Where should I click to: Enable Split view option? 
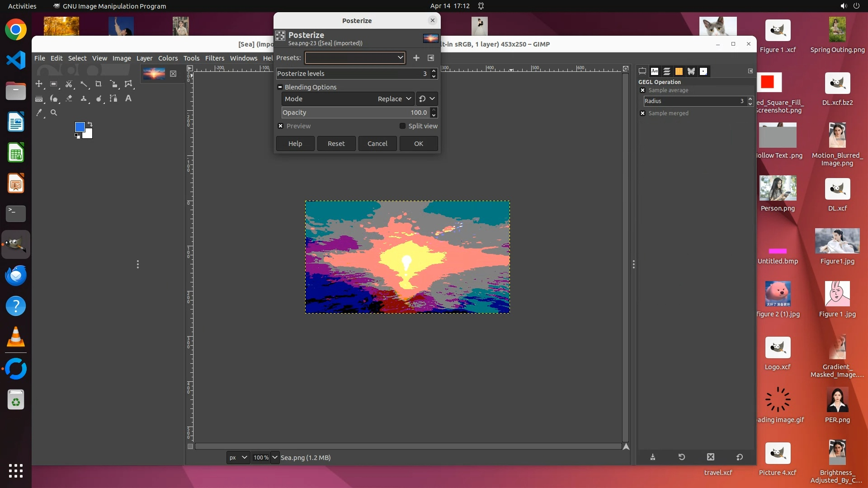pos(402,126)
